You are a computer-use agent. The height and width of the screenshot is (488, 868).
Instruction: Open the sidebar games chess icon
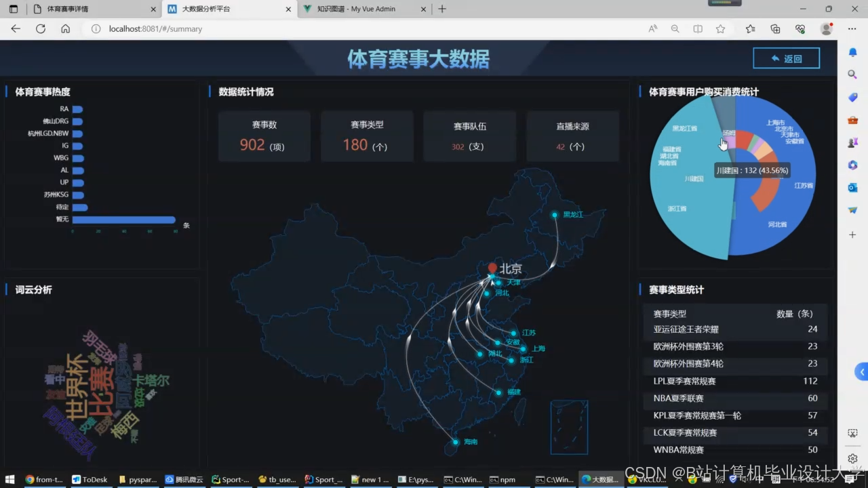point(853,143)
